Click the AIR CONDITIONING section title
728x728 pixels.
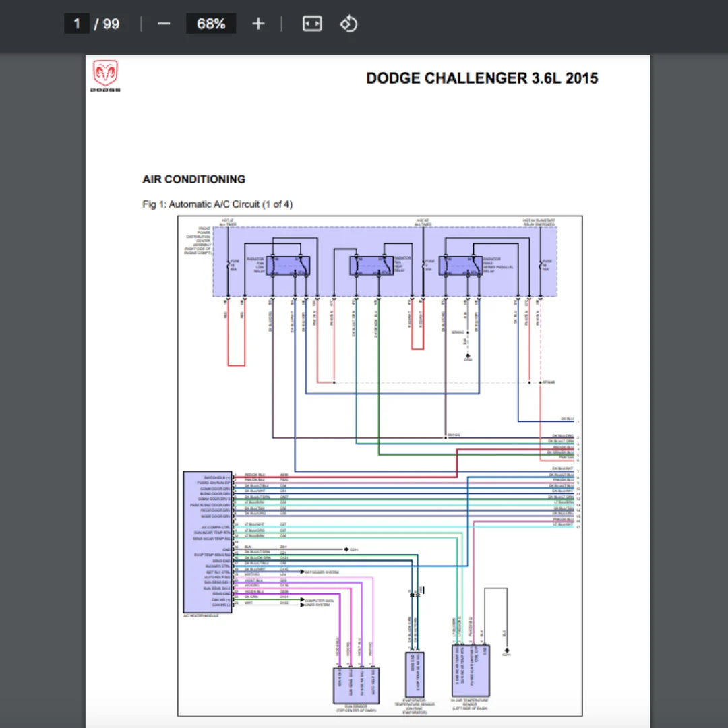(x=193, y=179)
